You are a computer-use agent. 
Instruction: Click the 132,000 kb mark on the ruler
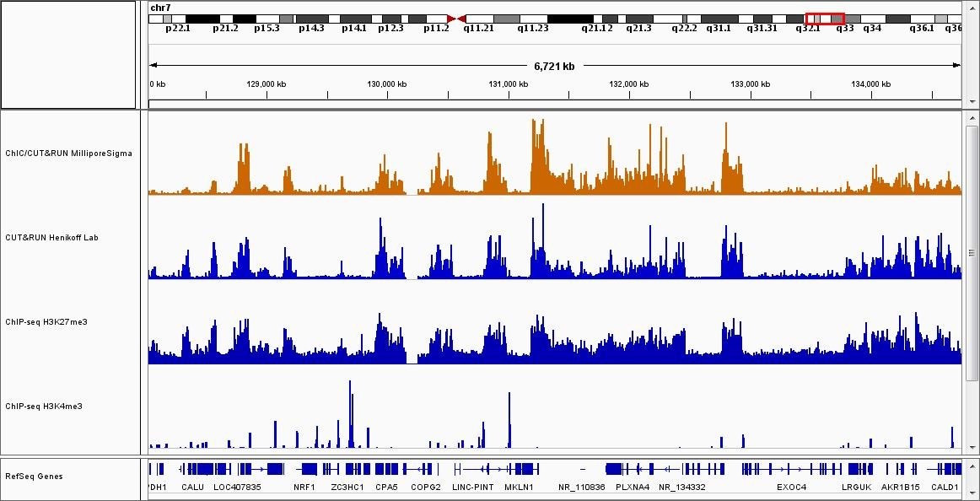(x=629, y=84)
